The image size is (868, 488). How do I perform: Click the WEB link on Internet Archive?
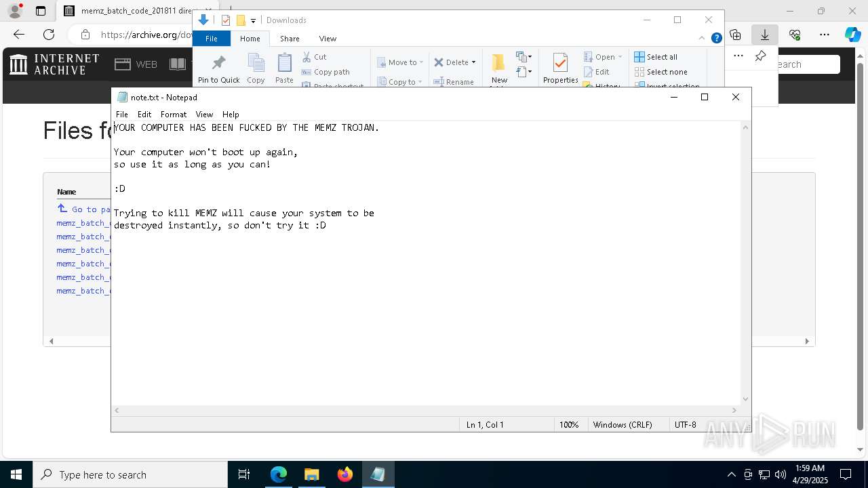click(136, 64)
